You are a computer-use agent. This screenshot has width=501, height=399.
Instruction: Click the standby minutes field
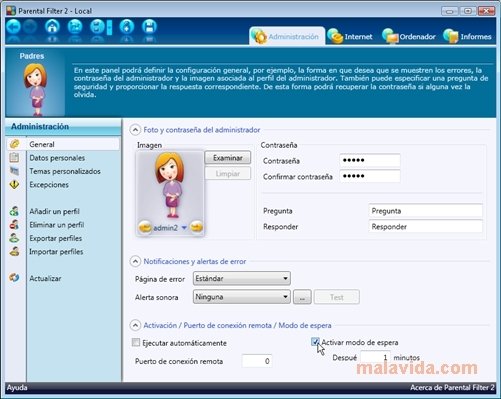coord(376,357)
